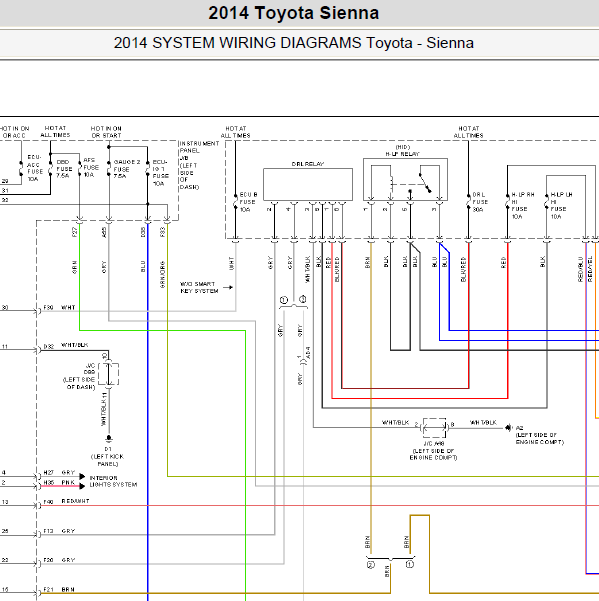Select the "GAUGE 2 FUSE 7.5A" label
599x601 pixels.
[126, 169]
